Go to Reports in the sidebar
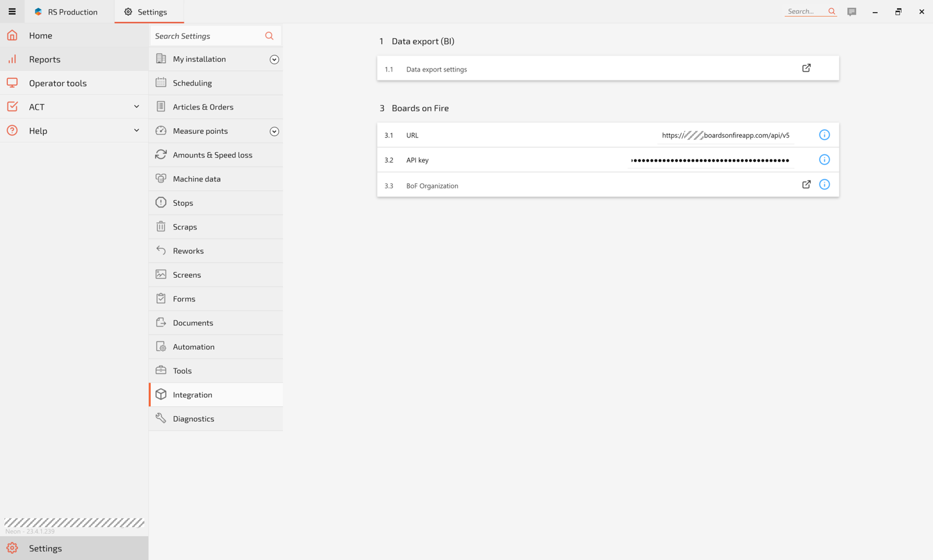Screen dimensions: 933x560 [x=44, y=59]
